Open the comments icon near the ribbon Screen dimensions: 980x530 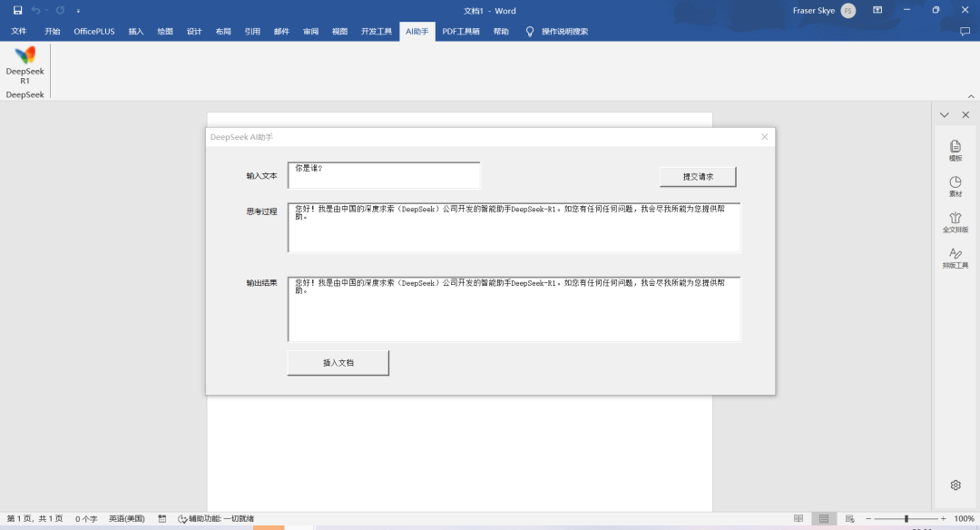(x=964, y=30)
